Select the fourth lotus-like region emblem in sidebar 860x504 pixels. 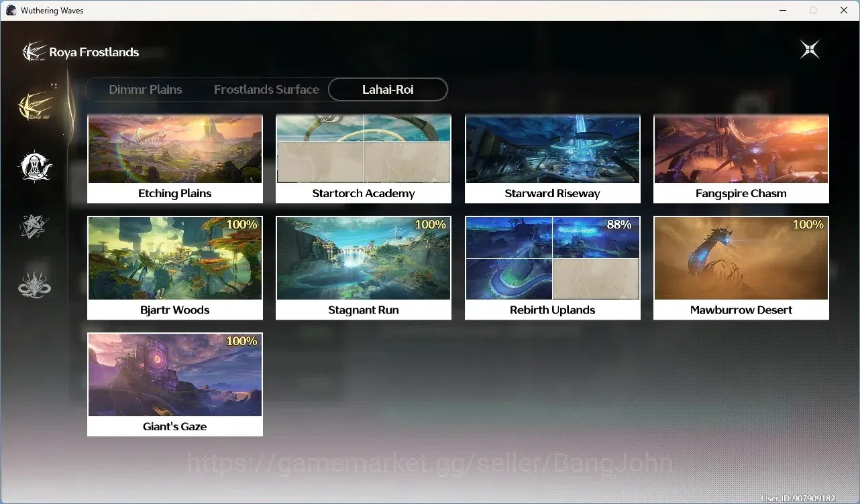35,284
